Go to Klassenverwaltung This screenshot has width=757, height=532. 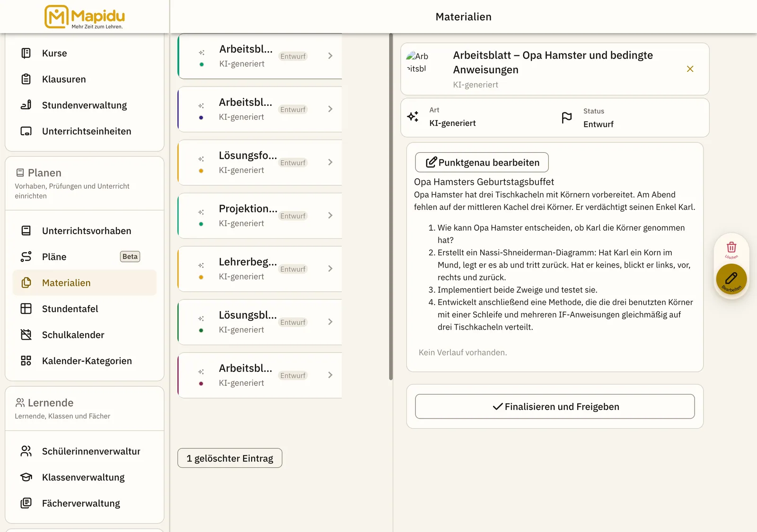(x=84, y=478)
